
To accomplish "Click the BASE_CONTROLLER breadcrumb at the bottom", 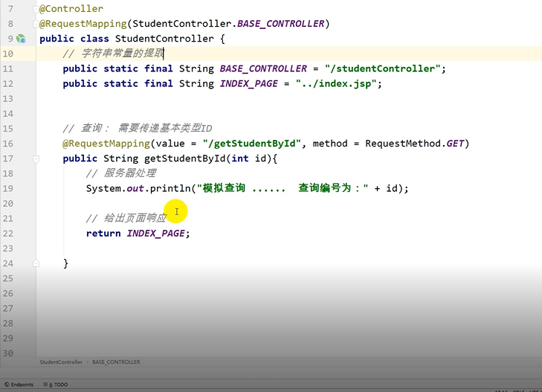I will (116, 362).
